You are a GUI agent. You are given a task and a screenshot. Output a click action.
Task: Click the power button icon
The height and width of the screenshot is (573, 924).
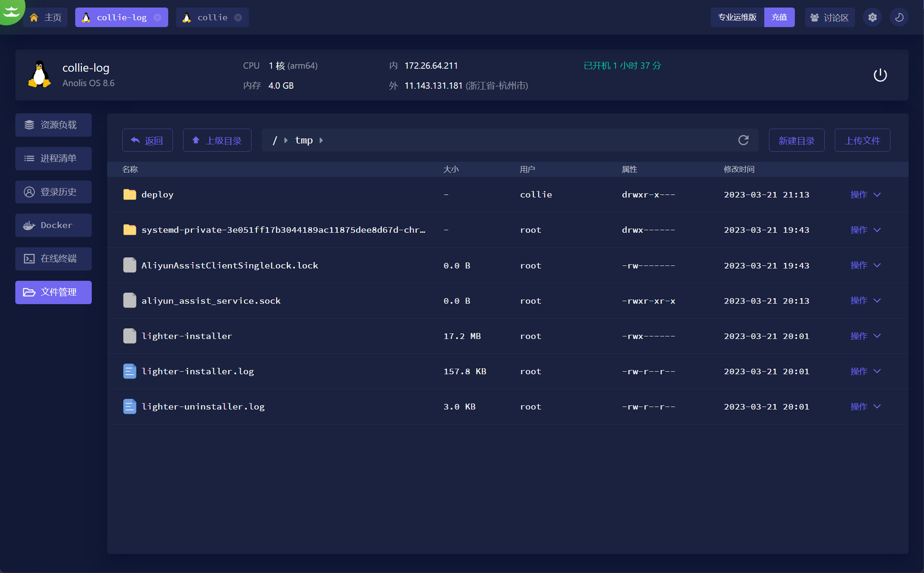pyautogui.click(x=880, y=75)
